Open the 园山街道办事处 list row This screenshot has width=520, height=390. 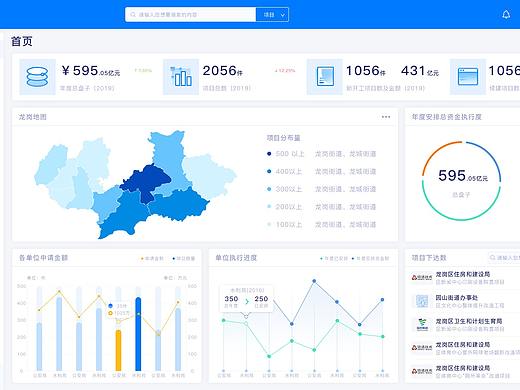(465, 301)
